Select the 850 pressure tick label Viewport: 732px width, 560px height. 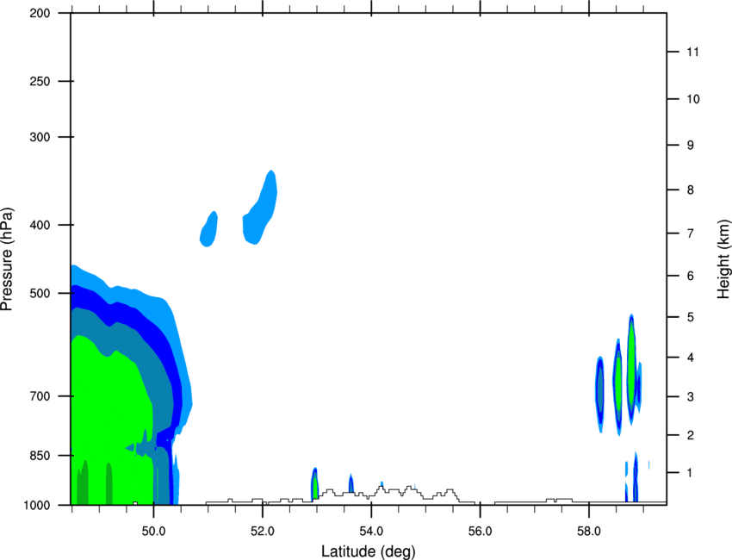[40, 456]
